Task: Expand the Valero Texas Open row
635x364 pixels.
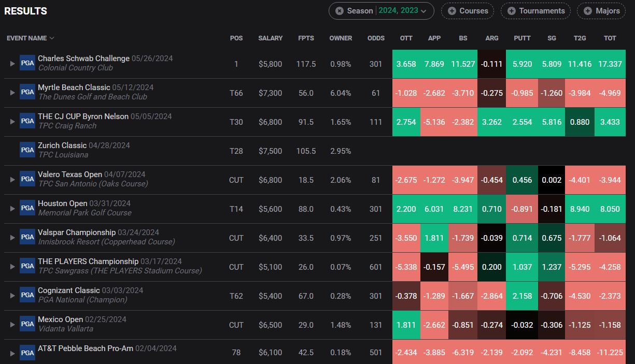Action: tap(13, 179)
